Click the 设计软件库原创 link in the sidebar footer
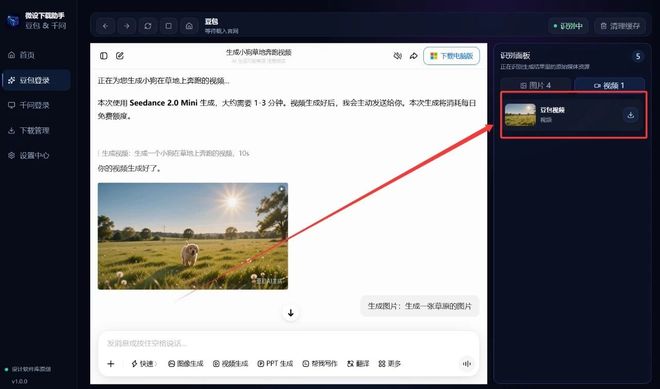 click(x=31, y=369)
